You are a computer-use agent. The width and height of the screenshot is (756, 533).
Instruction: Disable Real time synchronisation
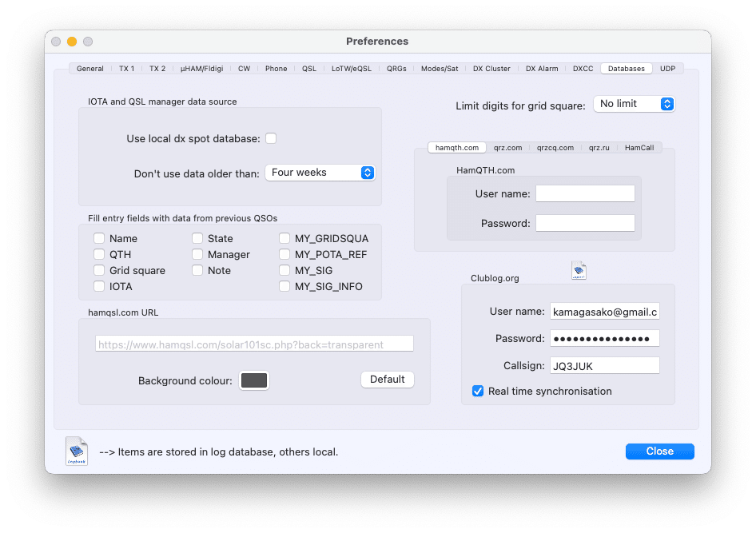point(478,391)
